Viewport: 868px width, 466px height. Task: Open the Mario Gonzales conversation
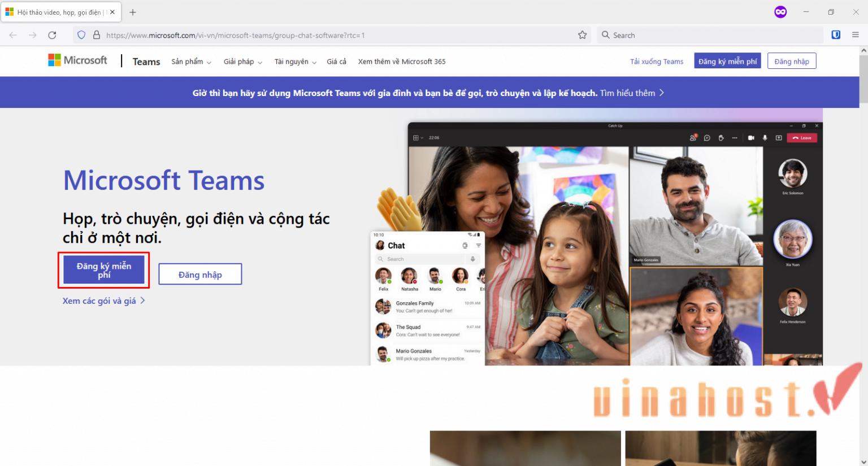pyautogui.click(x=428, y=354)
